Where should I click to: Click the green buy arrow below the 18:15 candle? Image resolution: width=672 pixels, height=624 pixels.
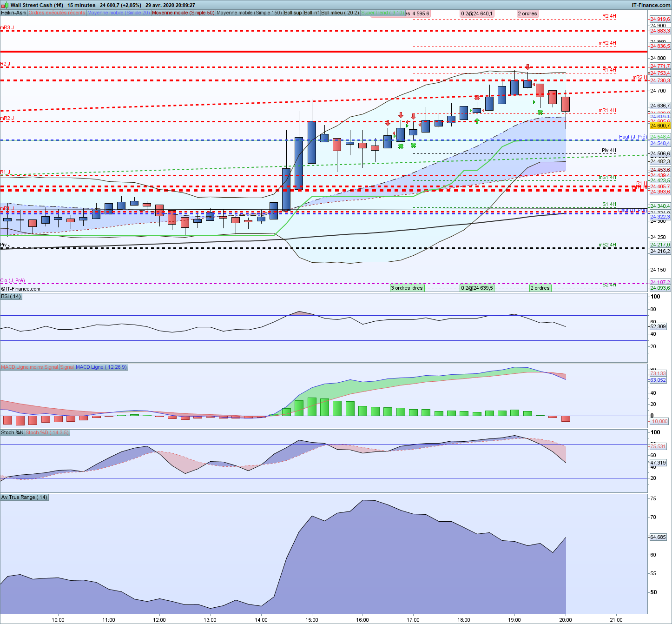coord(477,121)
